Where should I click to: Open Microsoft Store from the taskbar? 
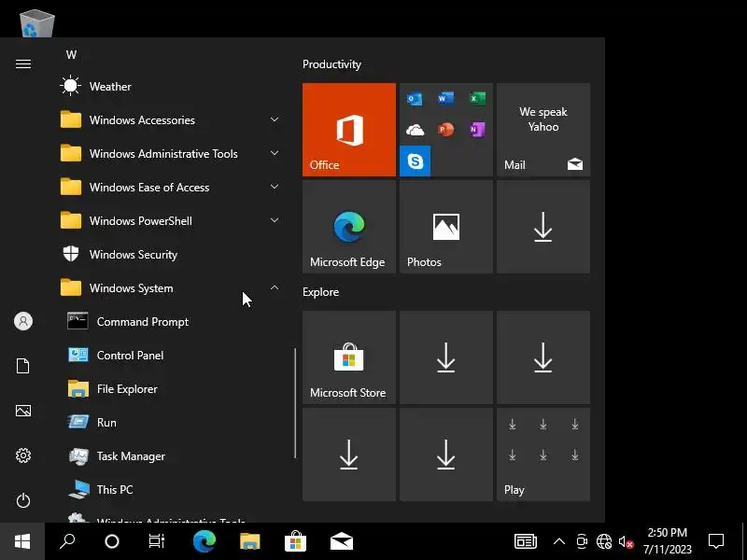tap(296, 541)
